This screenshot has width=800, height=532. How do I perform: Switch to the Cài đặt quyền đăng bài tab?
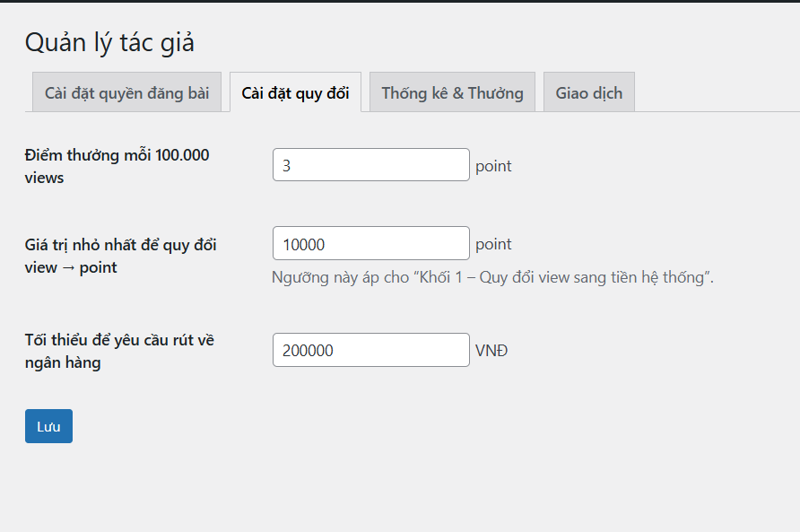point(126,93)
